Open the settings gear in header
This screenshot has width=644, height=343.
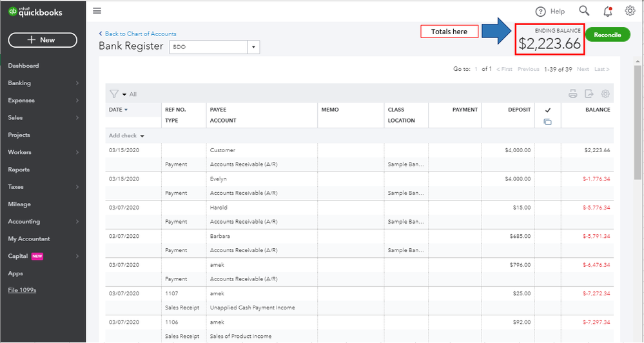(630, 10)
